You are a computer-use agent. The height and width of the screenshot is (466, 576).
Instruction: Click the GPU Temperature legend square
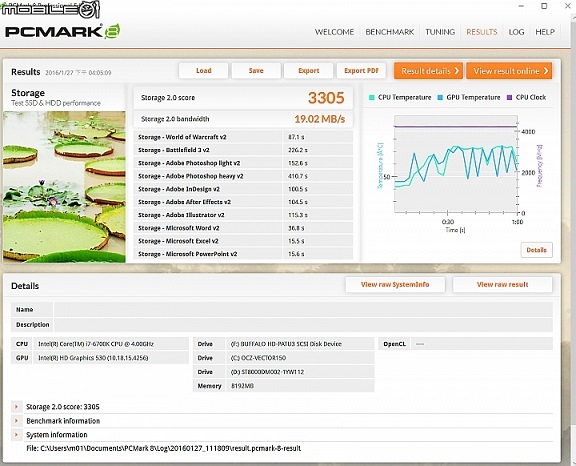pyautogui.click(x=440, y=97)
